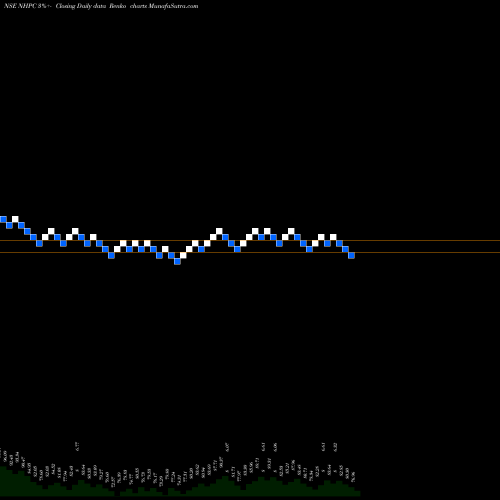Select the lowest blue Renko brick in the chart

[x=177, y=261]
